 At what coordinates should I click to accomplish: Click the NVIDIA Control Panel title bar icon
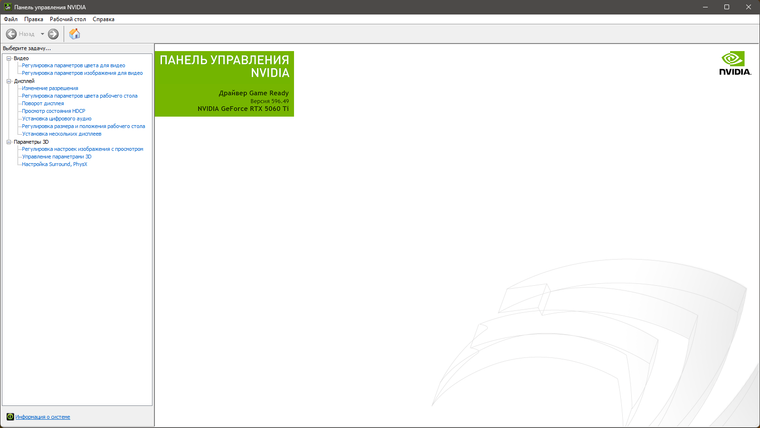coord(7,7)
